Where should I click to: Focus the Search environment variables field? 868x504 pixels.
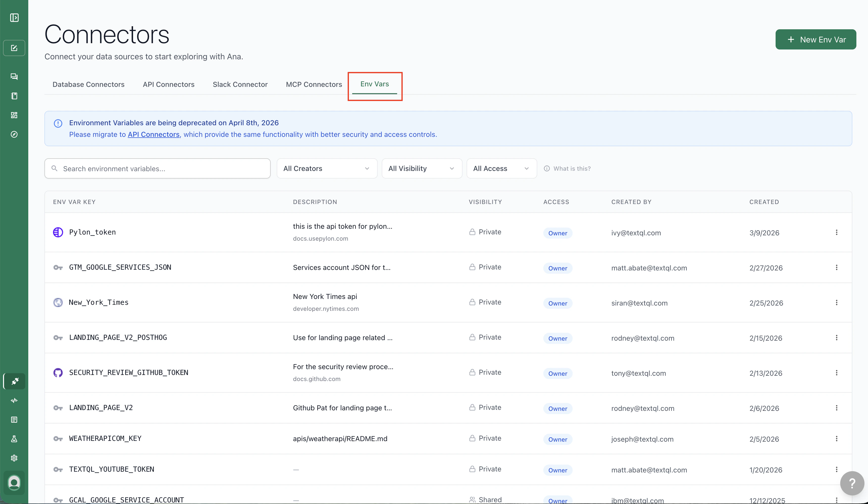157,168
